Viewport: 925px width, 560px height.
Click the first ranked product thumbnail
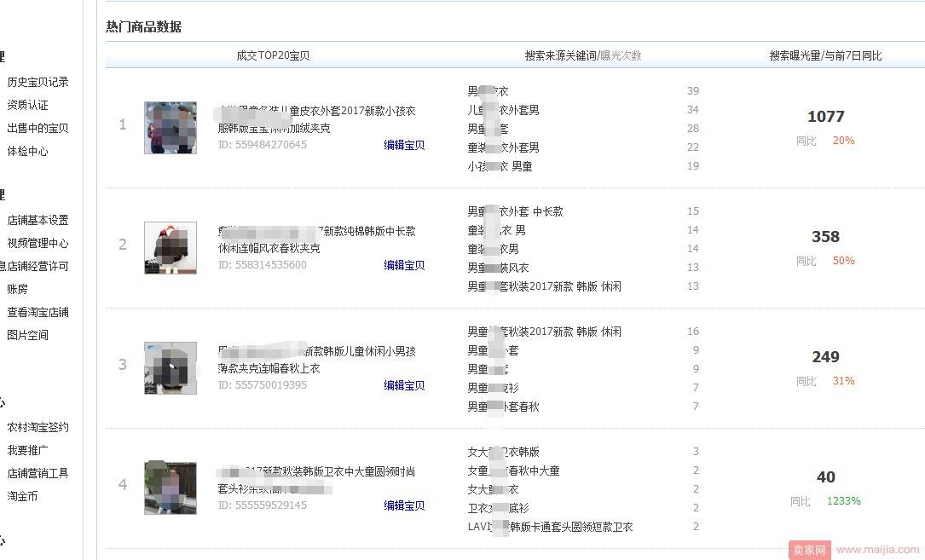pos(170,127)
